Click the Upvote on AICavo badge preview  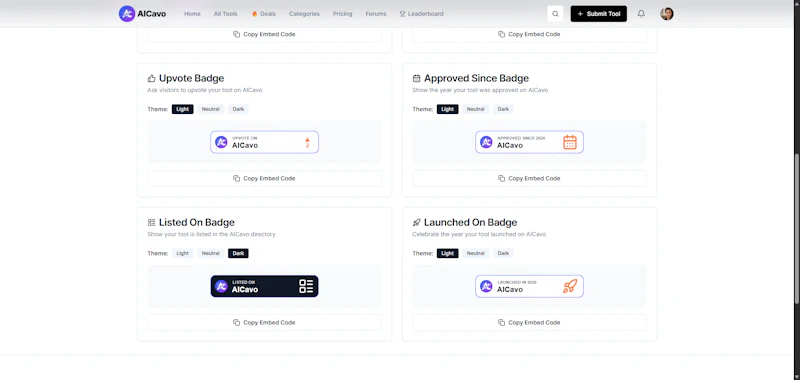pos(264,142)
